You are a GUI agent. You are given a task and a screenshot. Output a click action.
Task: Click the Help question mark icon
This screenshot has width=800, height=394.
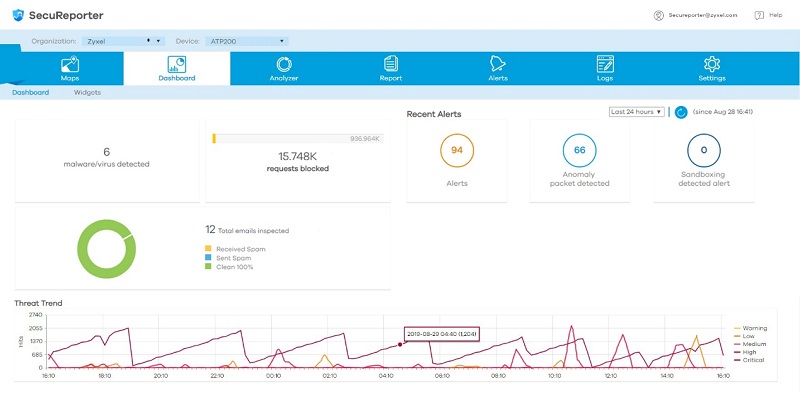(759, 15)
